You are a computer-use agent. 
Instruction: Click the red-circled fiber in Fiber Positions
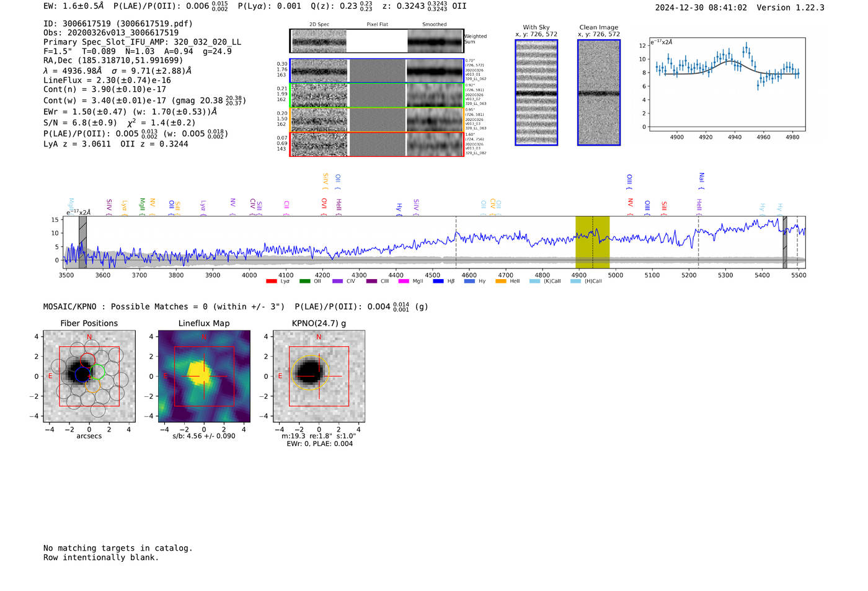88,360
